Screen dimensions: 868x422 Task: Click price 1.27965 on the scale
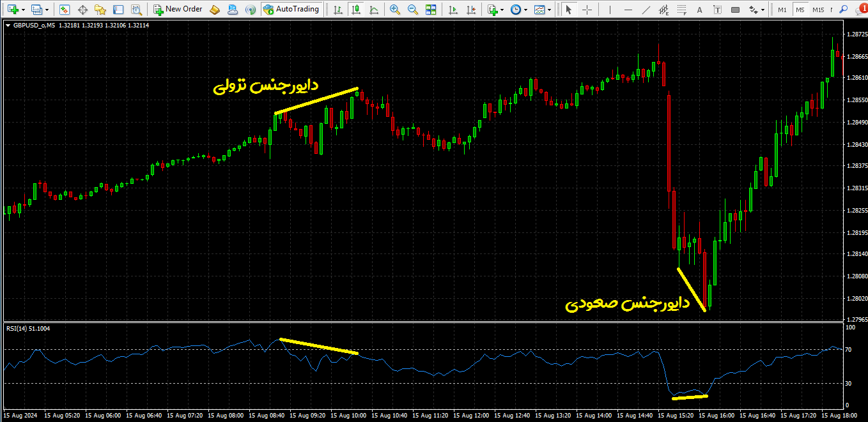(856, 319)
